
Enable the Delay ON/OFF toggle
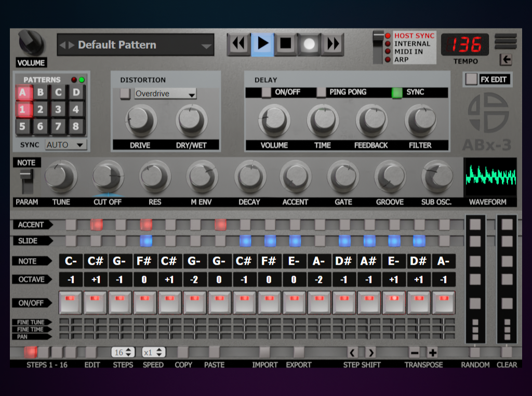pos(266,92)
